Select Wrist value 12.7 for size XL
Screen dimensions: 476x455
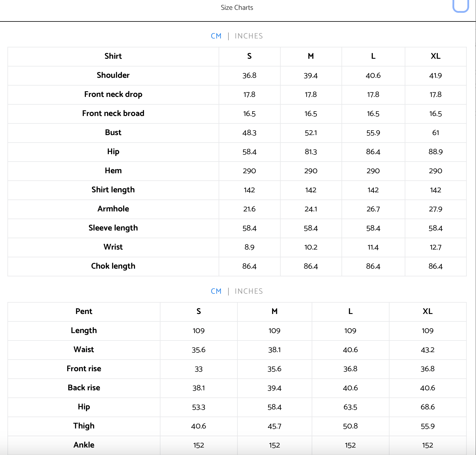point(435,247)
